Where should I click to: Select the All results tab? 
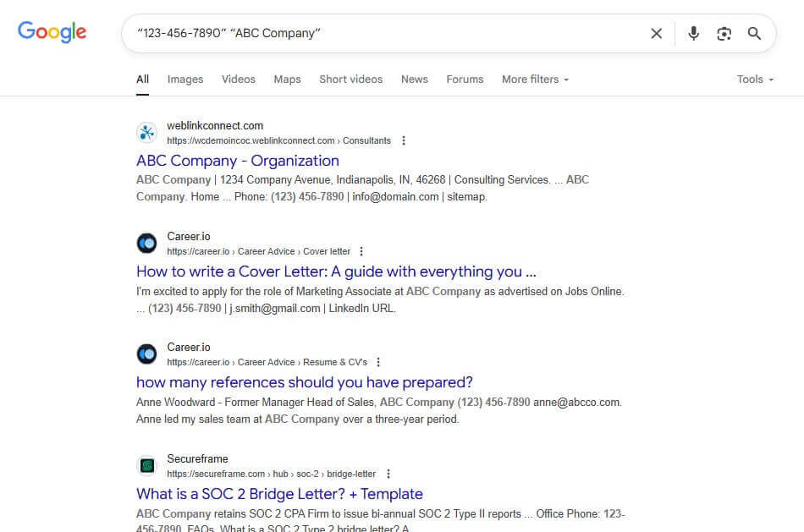(x=142, y=80)
